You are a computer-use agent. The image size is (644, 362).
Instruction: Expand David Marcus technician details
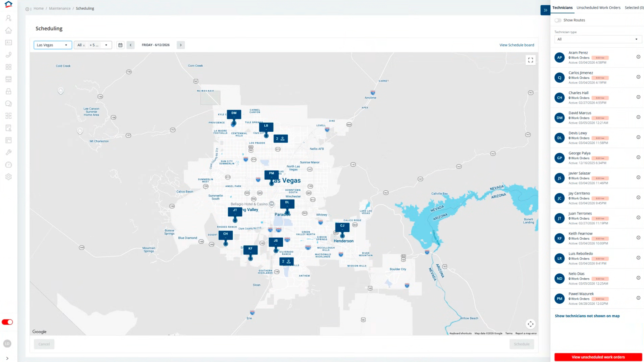coord(638,117)
